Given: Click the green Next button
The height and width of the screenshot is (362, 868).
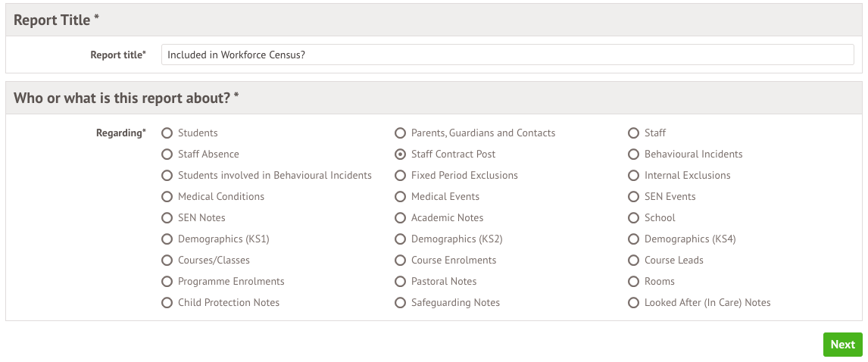Looking at the screenshot, I should [842, 345].
